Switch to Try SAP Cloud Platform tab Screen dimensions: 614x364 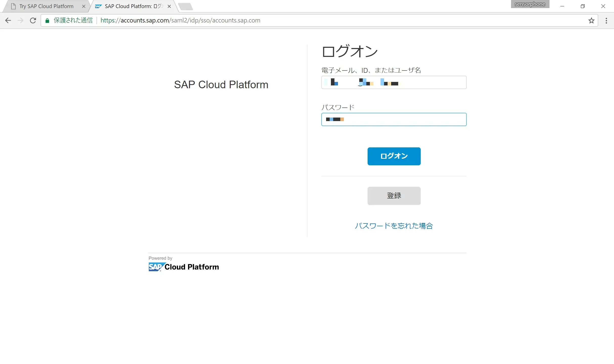[46, 6]
